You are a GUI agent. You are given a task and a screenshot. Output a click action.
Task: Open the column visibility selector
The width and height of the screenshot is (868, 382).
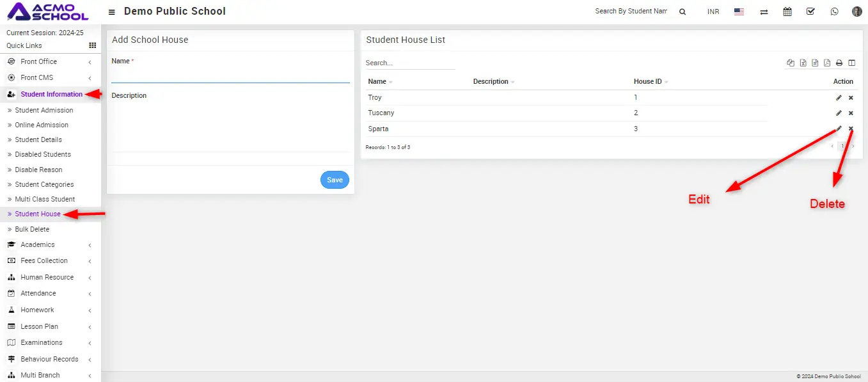click(851, 63)
